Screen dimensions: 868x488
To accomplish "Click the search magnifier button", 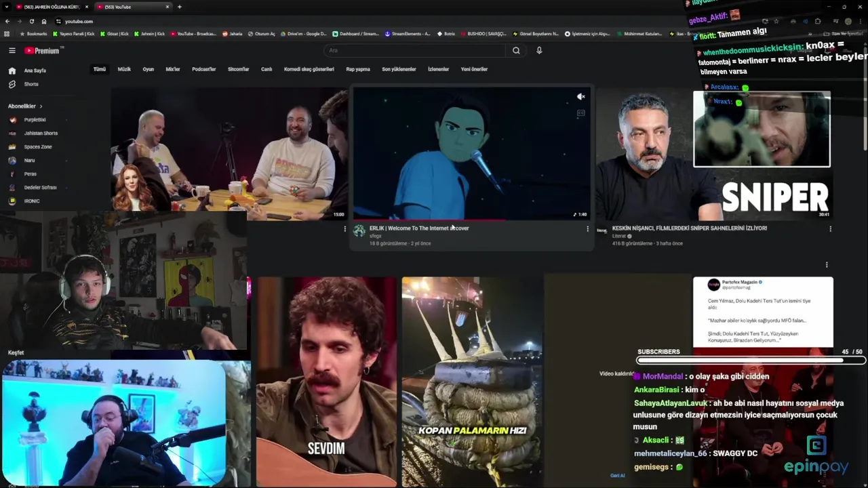I will 516,50.
